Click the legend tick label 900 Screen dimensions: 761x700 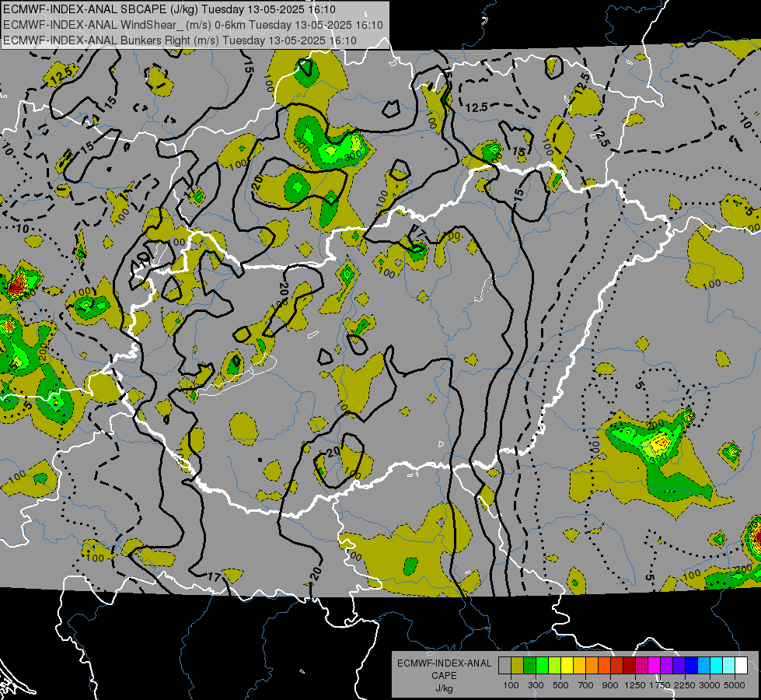point(610,685)
